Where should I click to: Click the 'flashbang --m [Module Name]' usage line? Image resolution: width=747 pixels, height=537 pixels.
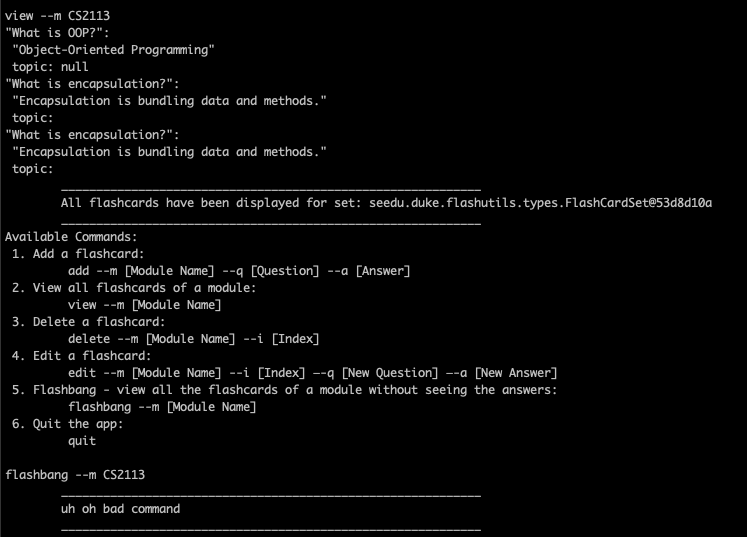coord(162,407)
